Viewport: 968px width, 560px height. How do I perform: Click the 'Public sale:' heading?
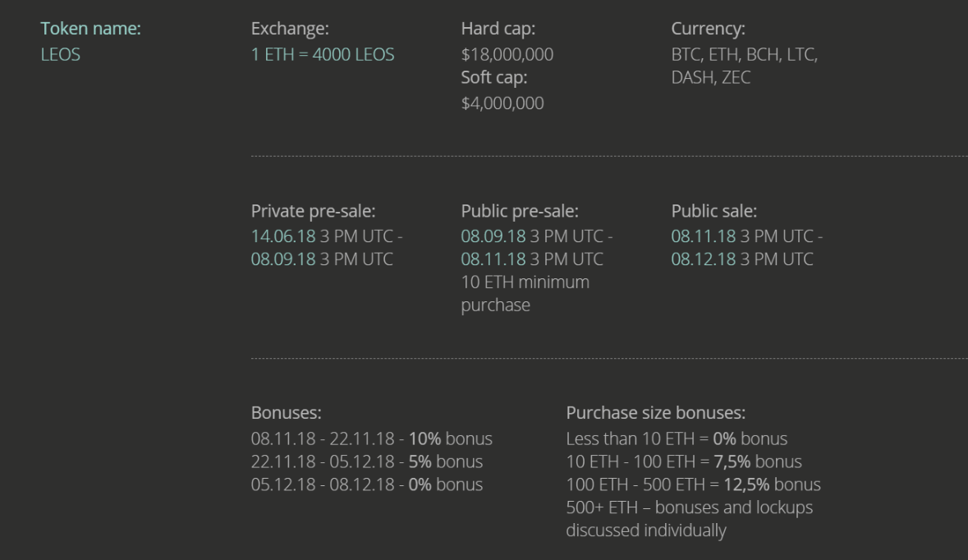click(713, 211)
